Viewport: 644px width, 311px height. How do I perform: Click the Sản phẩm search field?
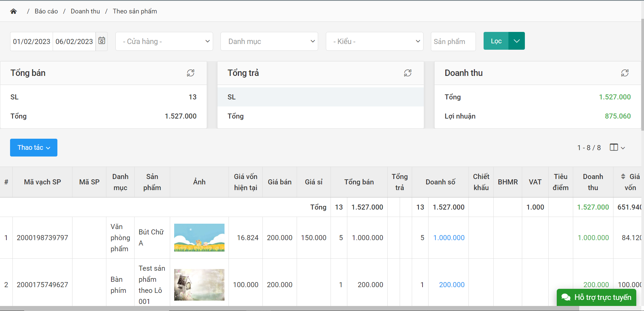453,41
